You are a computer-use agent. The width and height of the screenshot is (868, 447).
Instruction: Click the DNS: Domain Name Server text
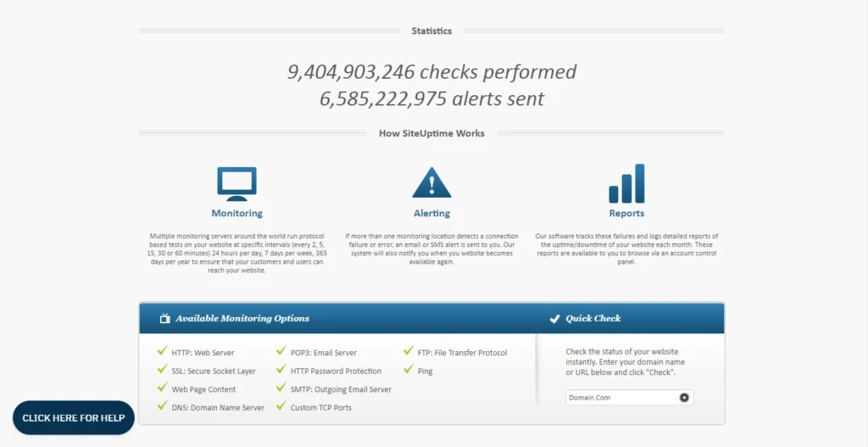point(218,408)
